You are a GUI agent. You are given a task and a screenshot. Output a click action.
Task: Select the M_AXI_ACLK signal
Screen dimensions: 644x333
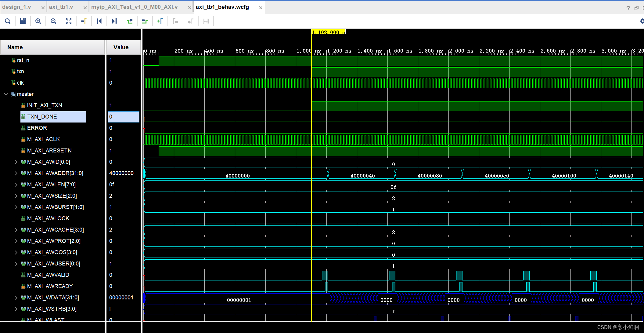(43, 139)
